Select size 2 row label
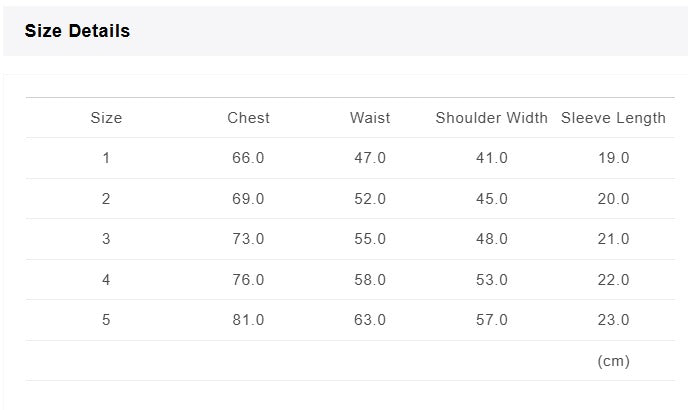The image size is (688, 410). (106, 199)
